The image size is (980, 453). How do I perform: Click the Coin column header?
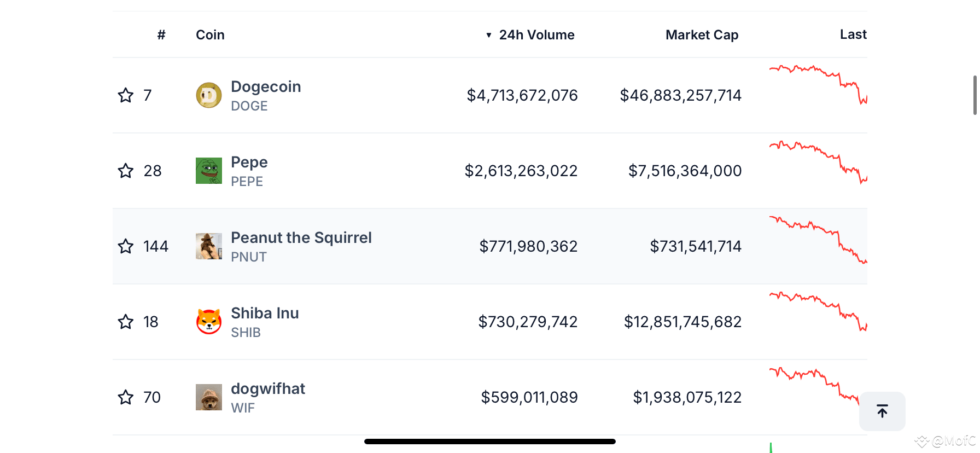pyautogui.click(x=210, y=35)
